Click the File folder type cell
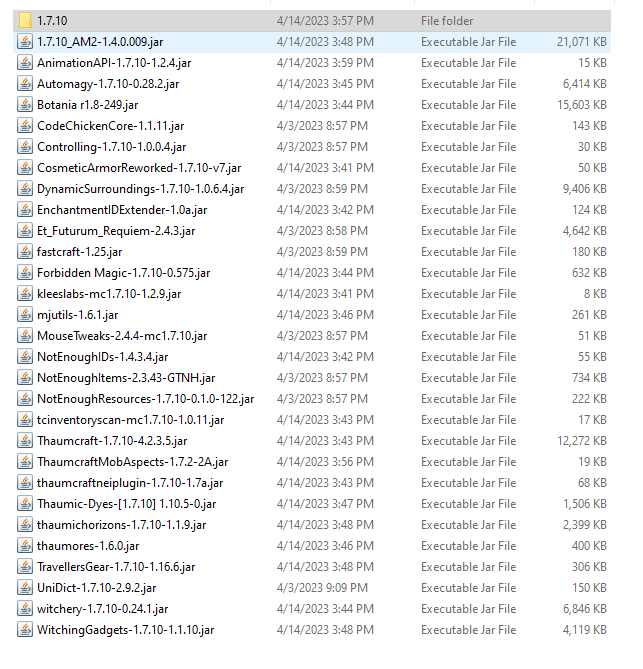 point(447,21)
